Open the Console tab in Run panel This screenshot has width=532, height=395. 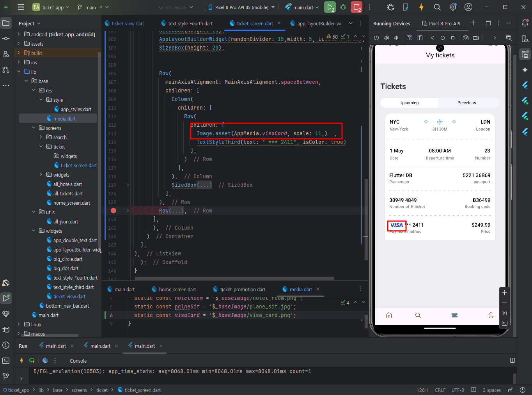click(78, 361)
